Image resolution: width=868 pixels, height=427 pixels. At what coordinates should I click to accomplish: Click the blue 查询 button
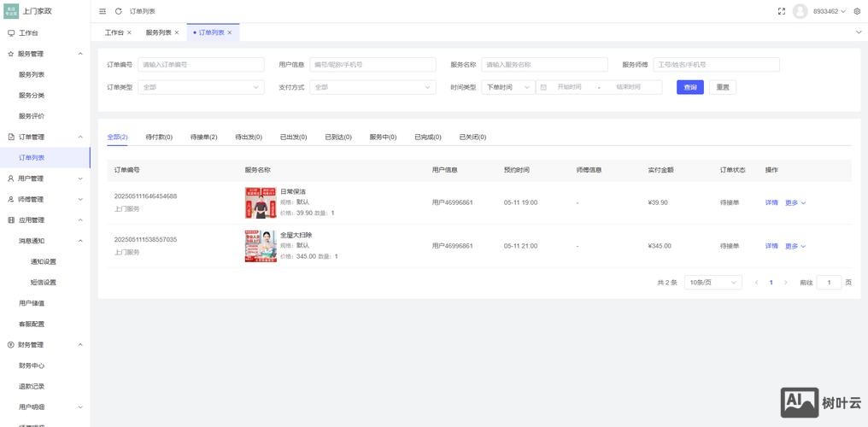pyautogui.click(x=689, y=87)
